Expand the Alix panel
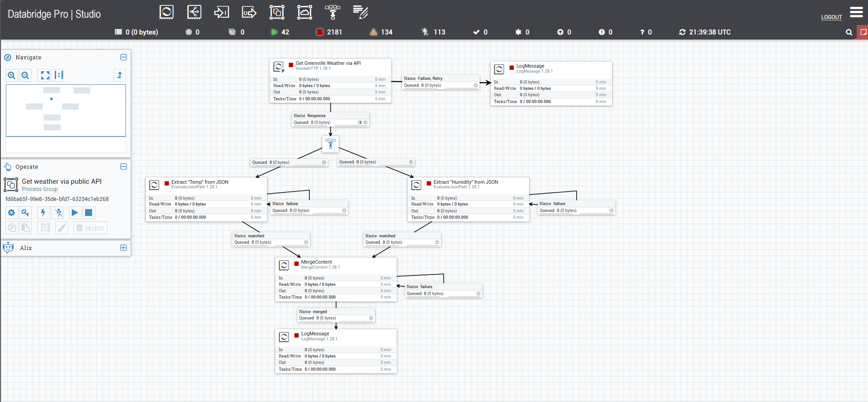 (123, 248)
